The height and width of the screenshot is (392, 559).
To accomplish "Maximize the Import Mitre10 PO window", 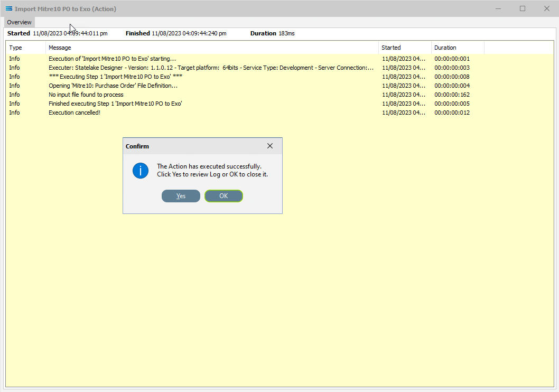I will click(523, 8).
